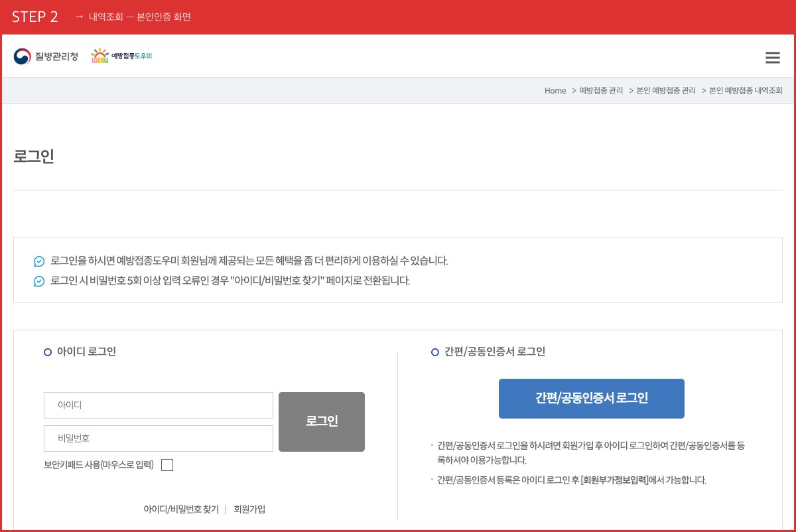Click 간편/공동인증서 로그인 section heading

495,352
